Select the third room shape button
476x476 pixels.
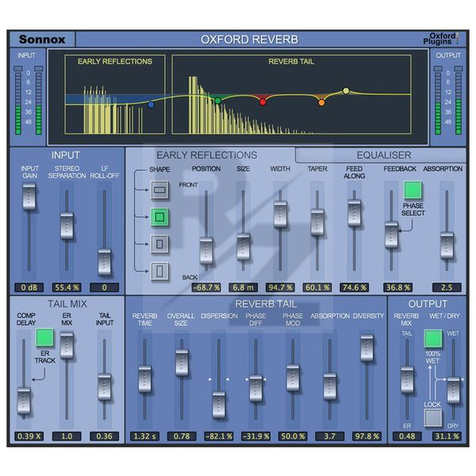pyautogui.click(x=159, y=244)
